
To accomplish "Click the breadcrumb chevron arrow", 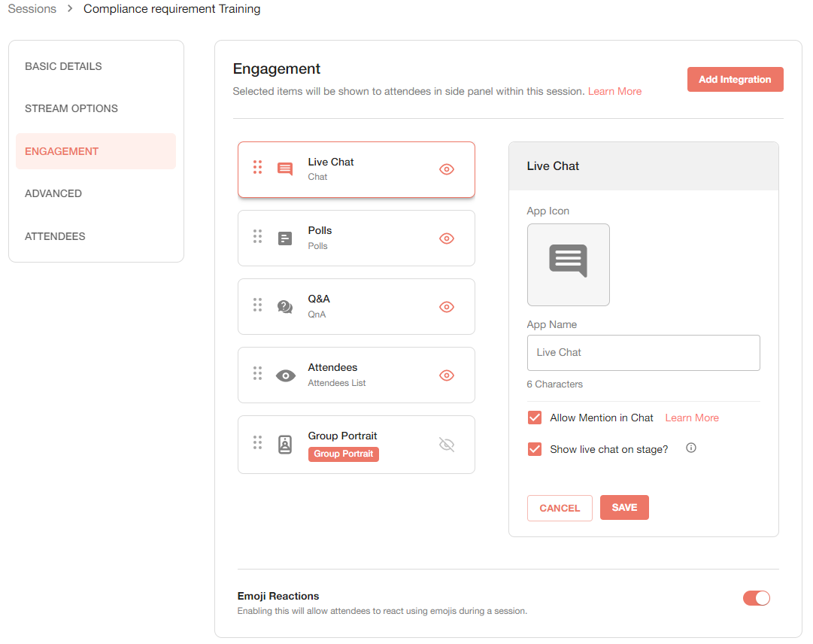I will coord(70,9).
